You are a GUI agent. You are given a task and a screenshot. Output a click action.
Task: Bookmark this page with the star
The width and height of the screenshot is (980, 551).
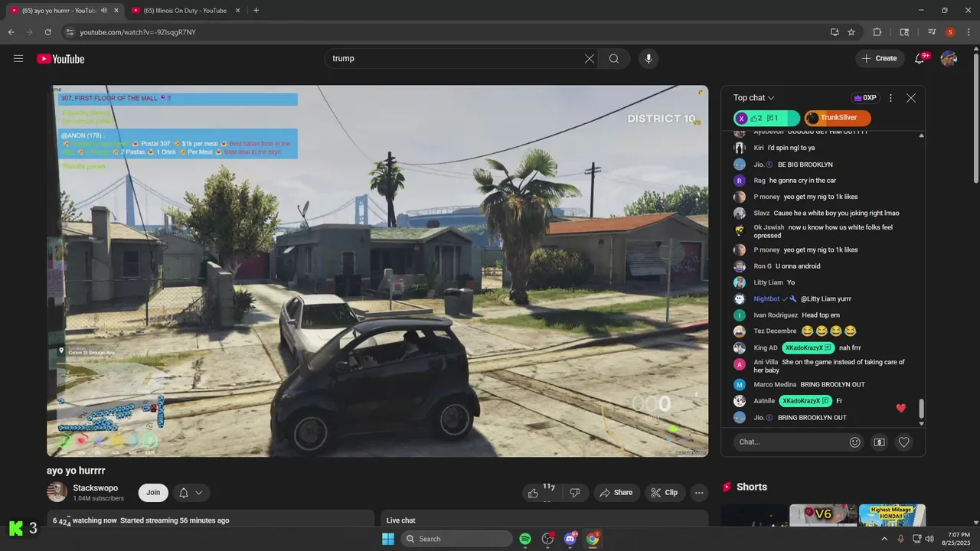click(851, 32)
